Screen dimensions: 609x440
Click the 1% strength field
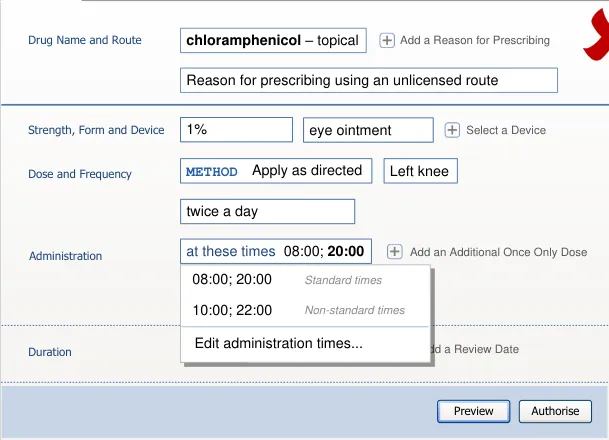tap(236, 130)
